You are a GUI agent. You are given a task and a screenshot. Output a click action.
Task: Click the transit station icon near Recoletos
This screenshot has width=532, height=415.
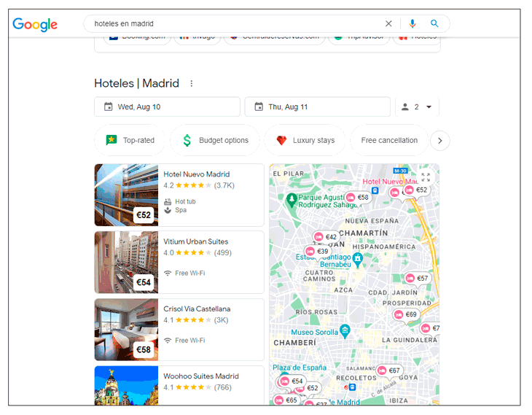click(x=352, y=387)
